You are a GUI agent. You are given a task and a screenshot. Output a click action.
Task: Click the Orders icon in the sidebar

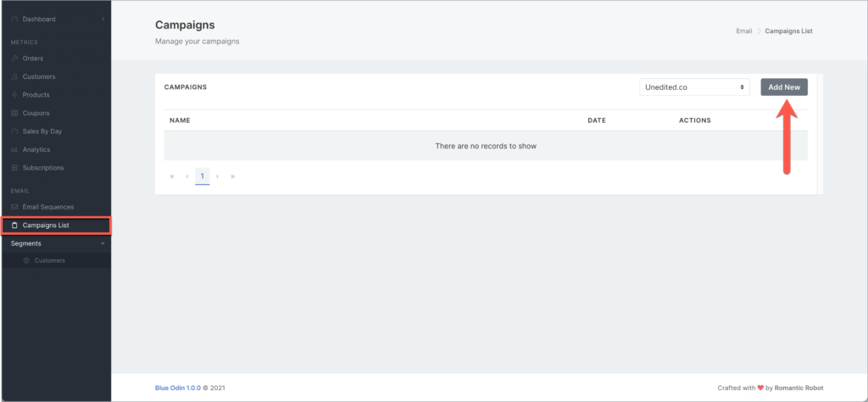tap(14, 59)
